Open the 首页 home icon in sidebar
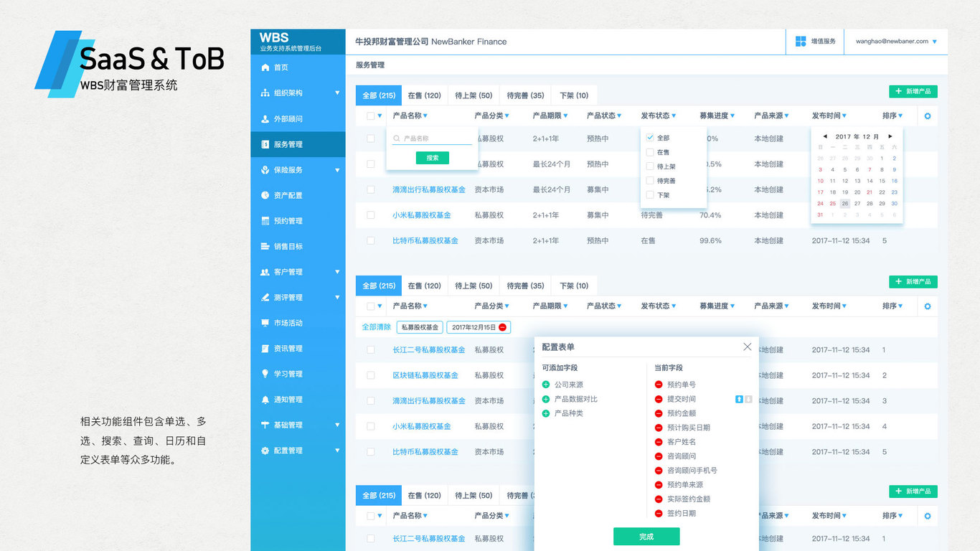 coord(265,67)
